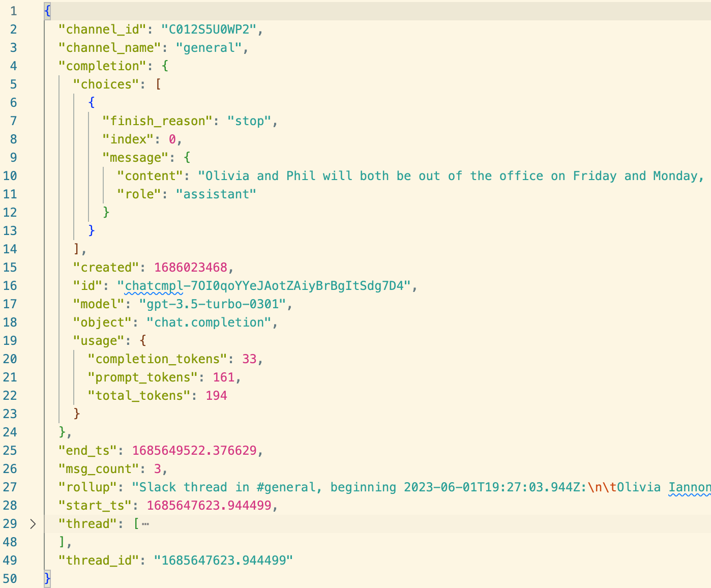Click the content string starting "Olivia and Phil"
The image size is (711, 588).
point(454,176)
